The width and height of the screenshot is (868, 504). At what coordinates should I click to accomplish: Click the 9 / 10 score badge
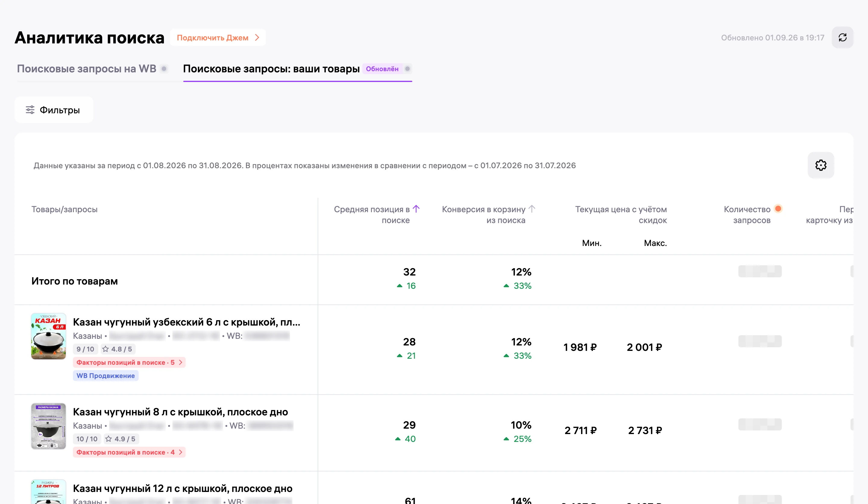pyautogui.click(x=85, y=349)
